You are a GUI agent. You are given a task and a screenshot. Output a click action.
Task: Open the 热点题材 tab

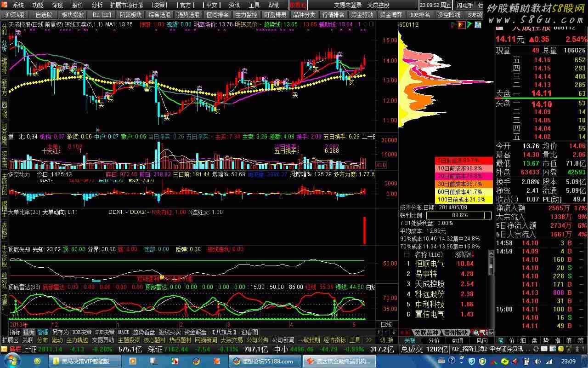tap(180, 340)
